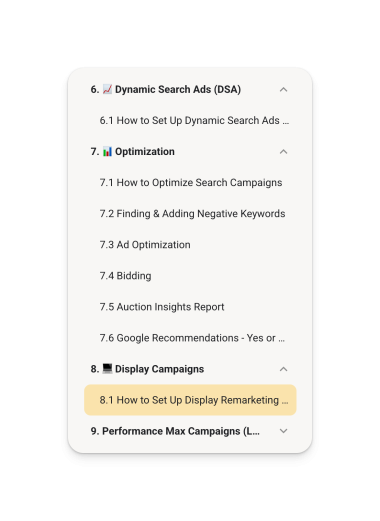
Task: Open lesson 7.1 How to Optimize Search Campaigns
Action: (x=190, y=183)
